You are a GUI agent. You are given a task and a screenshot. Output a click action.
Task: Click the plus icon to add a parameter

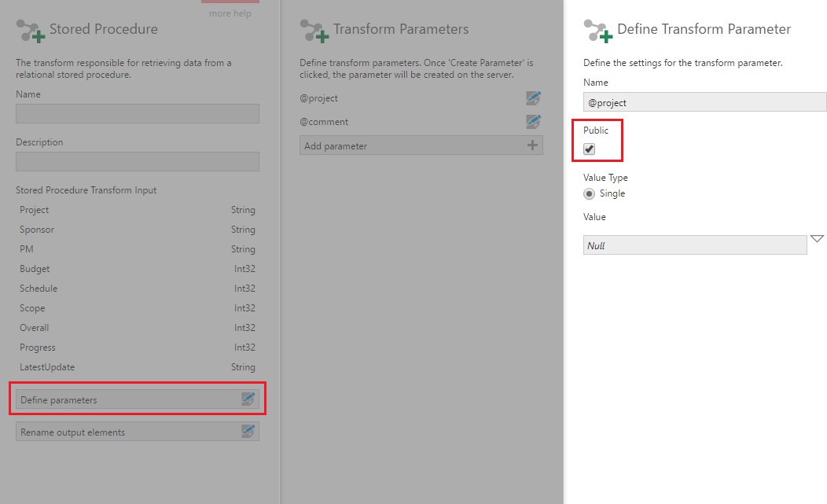point(533,145)
